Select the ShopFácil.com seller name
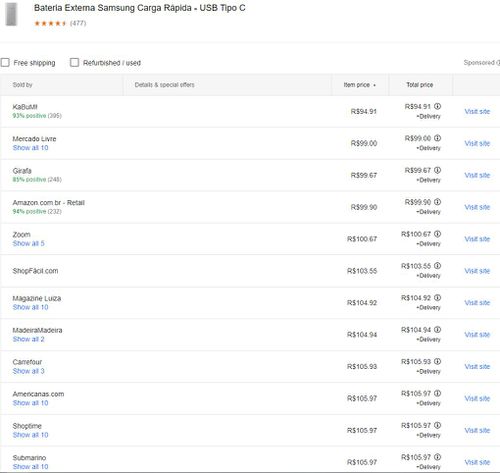 click(x=35, y=271)
